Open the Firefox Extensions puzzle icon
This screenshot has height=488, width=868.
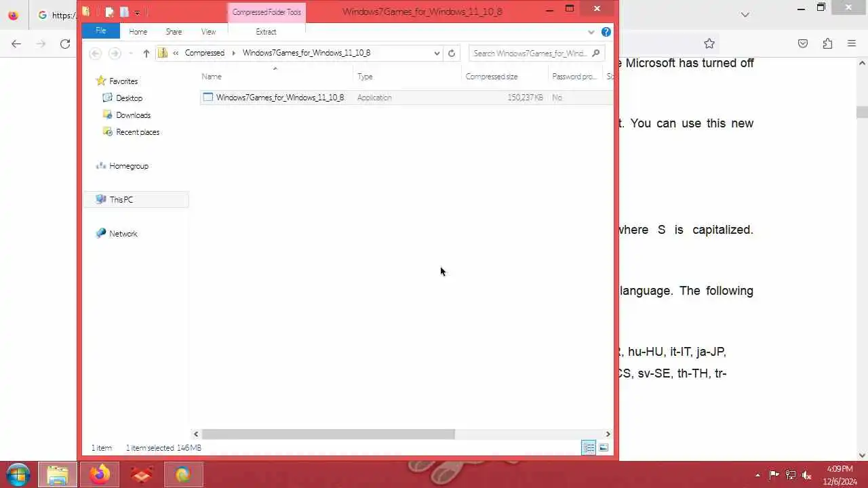pyautogui.click(x=827, y=43)
